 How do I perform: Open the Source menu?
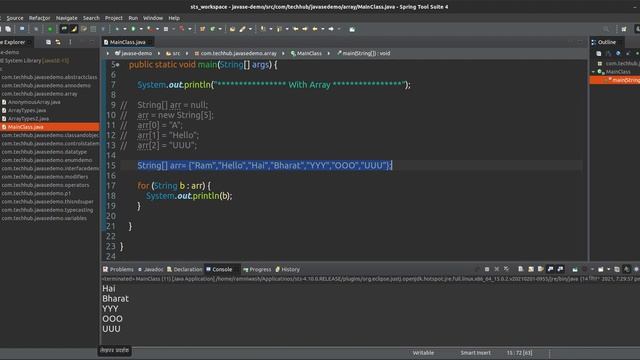tap(15, 18)
